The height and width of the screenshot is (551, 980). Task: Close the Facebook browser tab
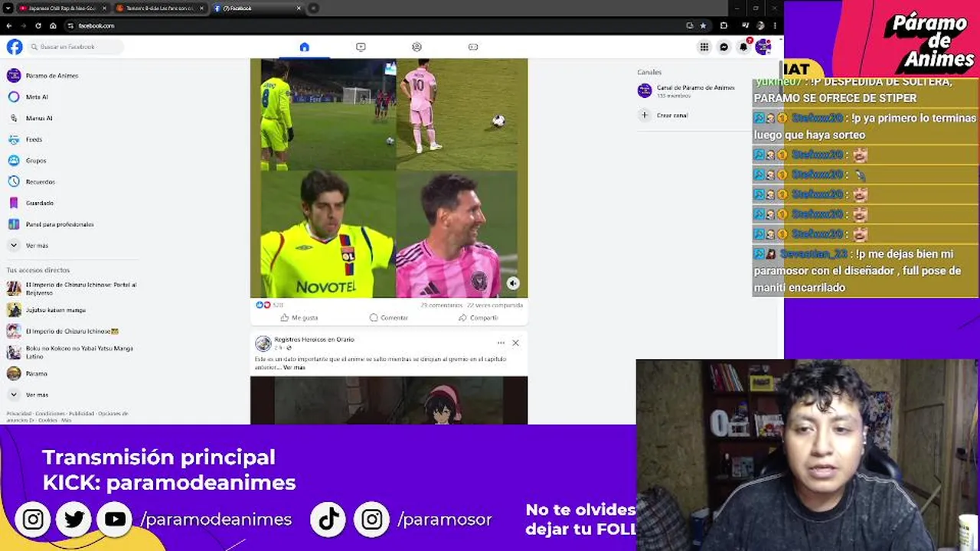pos(299,8)
